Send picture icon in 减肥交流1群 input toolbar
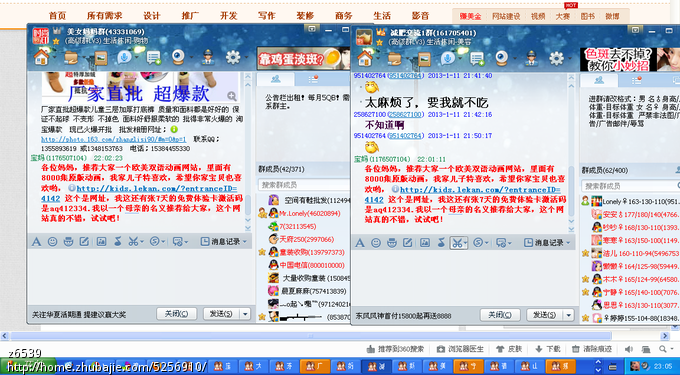Viewport: 680px width, 375px height. point(425,243)
